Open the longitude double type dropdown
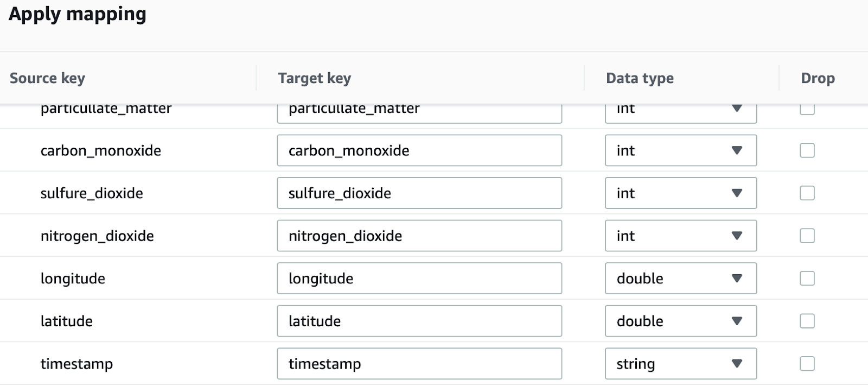This screenshot has width=868, height=386. coord(680,279)
